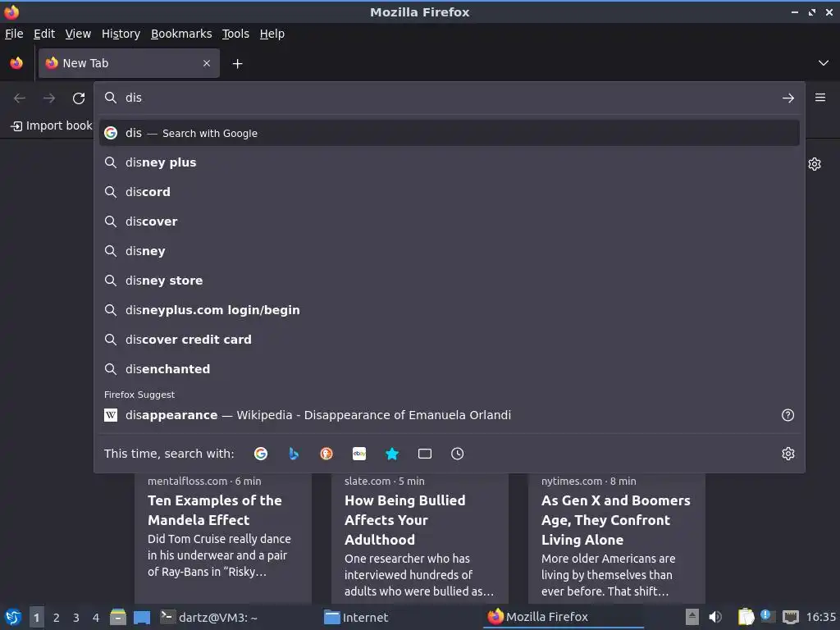
Task: Search history using the clock icon
Action: pos(458,454)
